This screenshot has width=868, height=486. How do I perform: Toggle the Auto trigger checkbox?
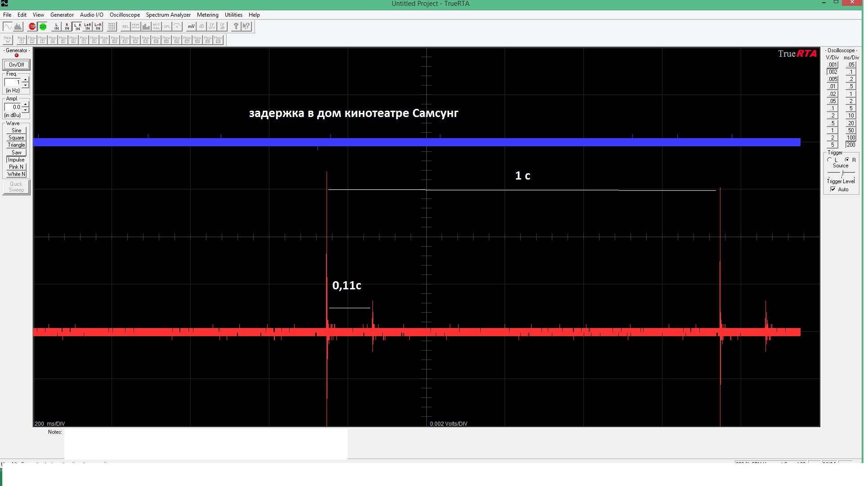pos(833,189)
